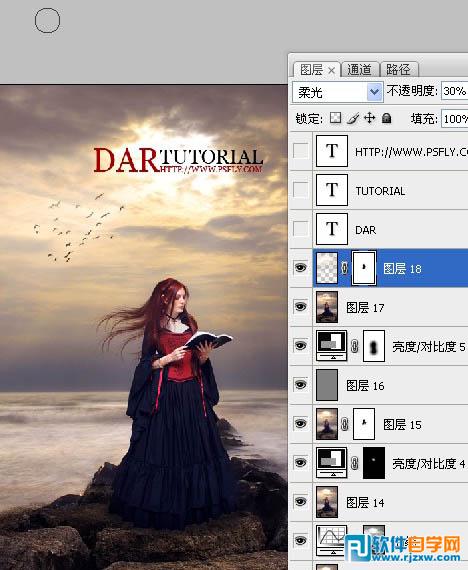Close the 图层 tab with its x
468x570 pixels.
tap(331, 71)
